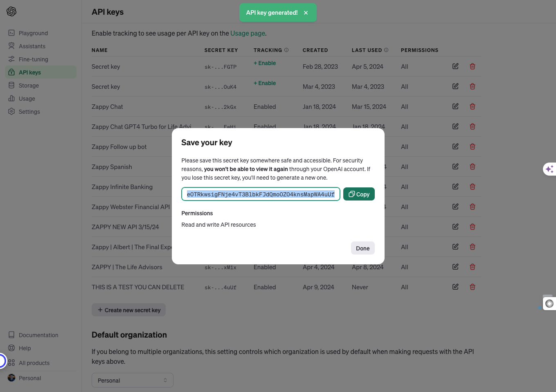556x392 pixels.
Task: Copy the generated secret key
Action: pyautogui.click(x=359, y=194)
